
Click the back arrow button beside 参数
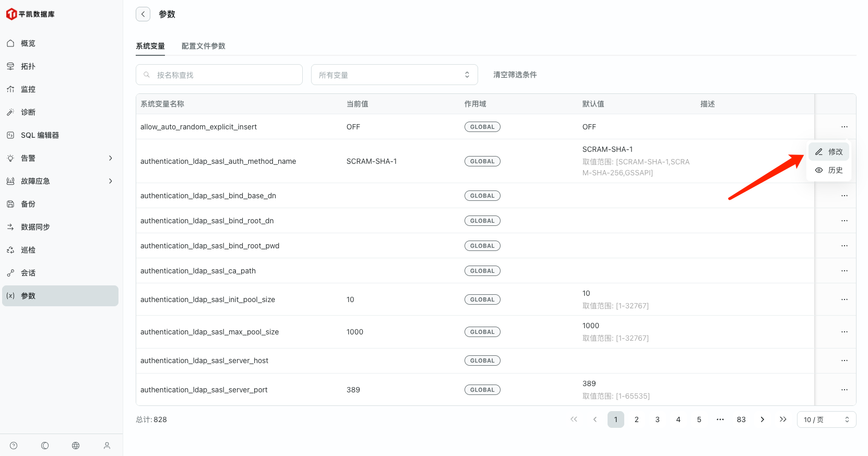point(143,14)
